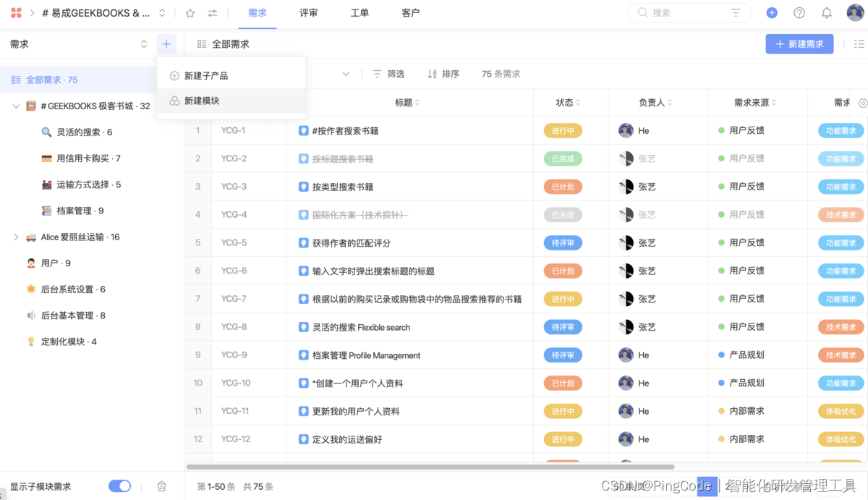Screen dimensions: 868x500
Task: Click the 已计划 status of YCG-3
Action: pyautogui.click(x=563, y=187)
